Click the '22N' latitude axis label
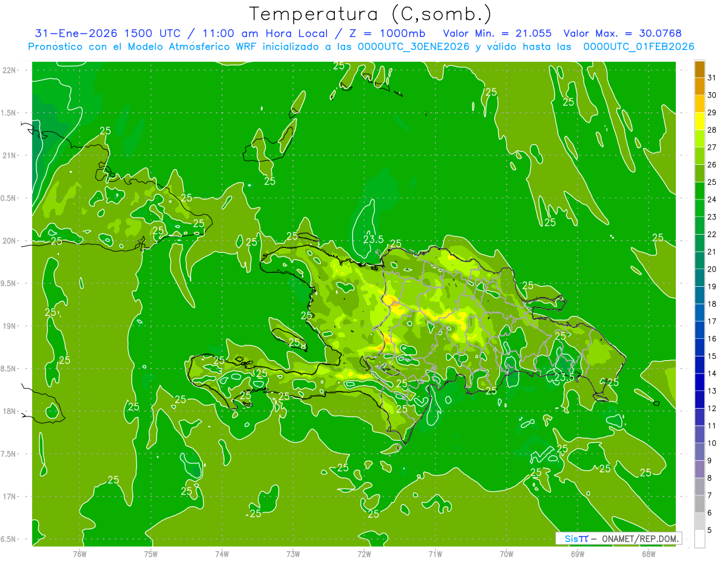This screenshot has width=728, height=562. pos(8,70)
